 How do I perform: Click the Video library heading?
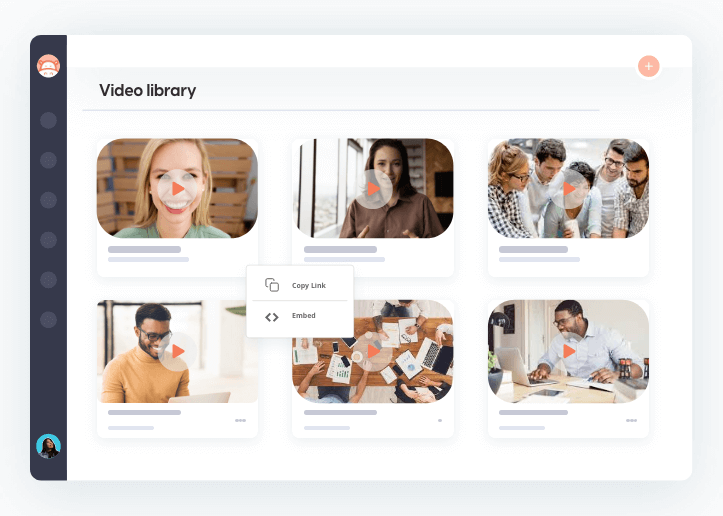[147, 91]
